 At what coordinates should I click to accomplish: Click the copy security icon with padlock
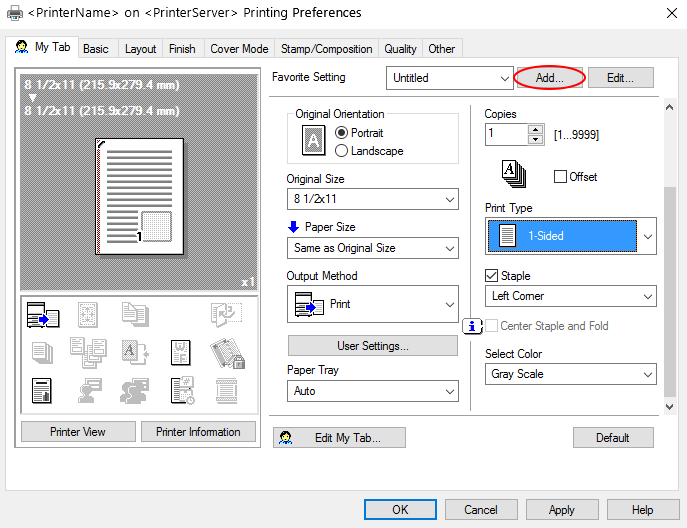(227, 353)
